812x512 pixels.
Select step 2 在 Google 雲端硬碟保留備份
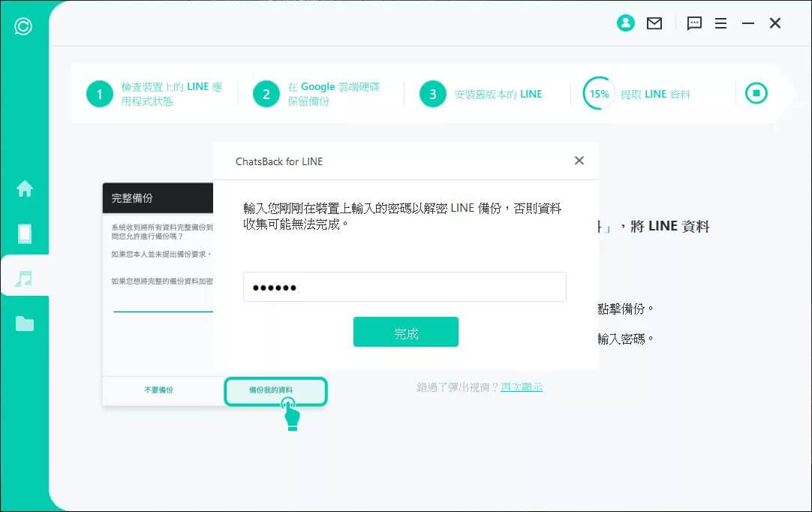click(317, 94)
